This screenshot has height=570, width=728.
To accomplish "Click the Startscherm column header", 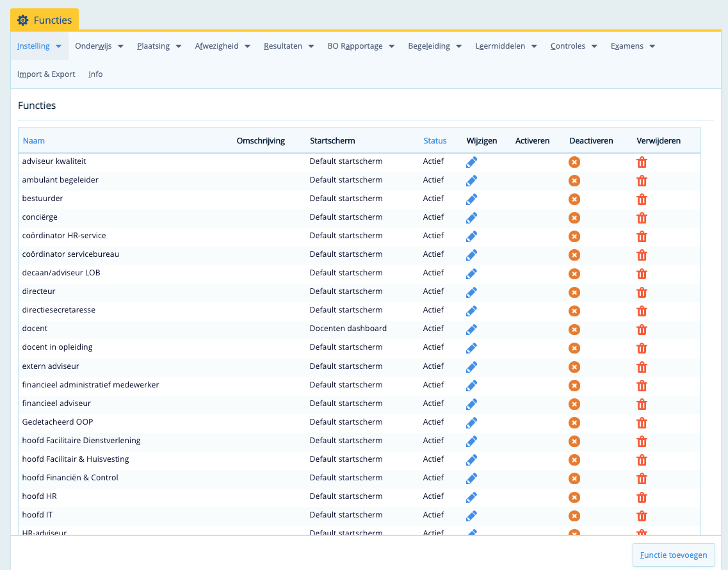I will 332,141.
